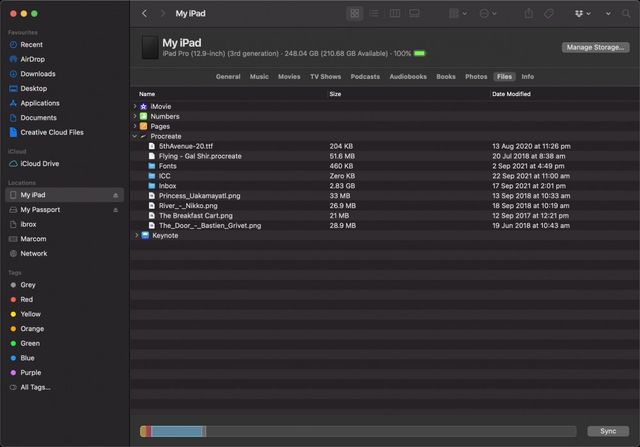Eject My iPad in sidebar

pyautogui.click(x=116, y=195)
